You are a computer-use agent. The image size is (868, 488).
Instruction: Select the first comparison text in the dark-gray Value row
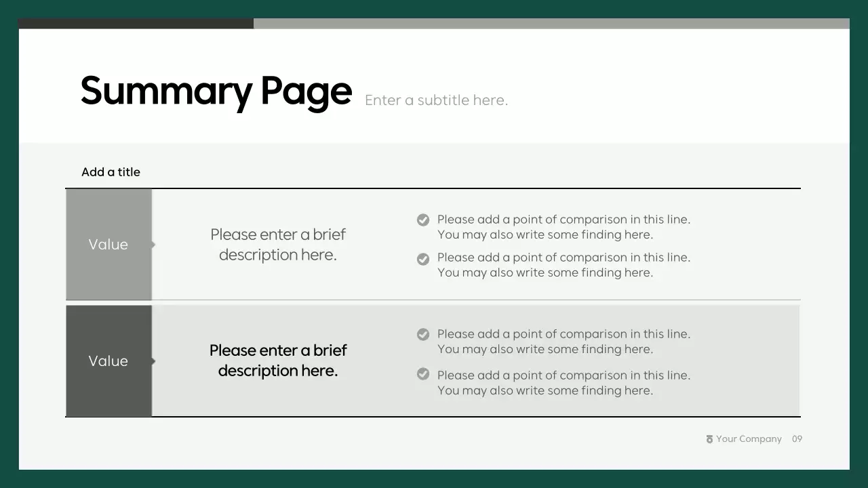(563, 342)
